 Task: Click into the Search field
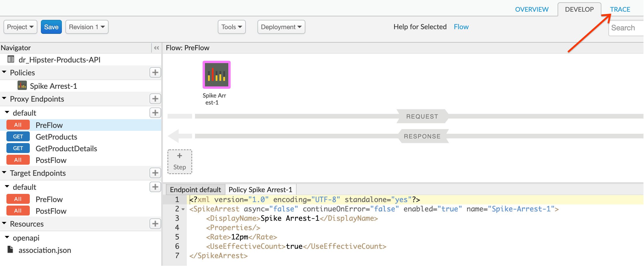click(x=626, y=28)
